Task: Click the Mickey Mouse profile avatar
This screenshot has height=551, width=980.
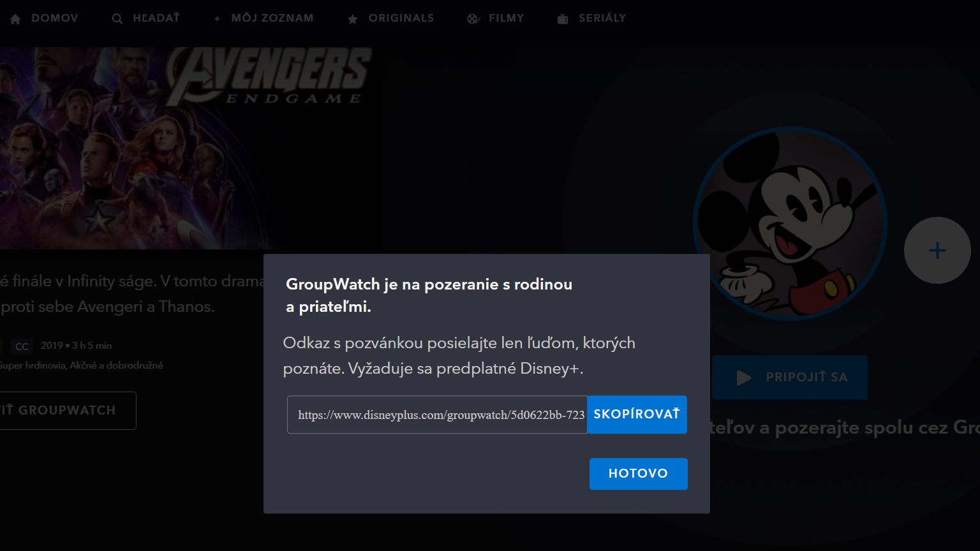Action: click(x=790, y=223)
